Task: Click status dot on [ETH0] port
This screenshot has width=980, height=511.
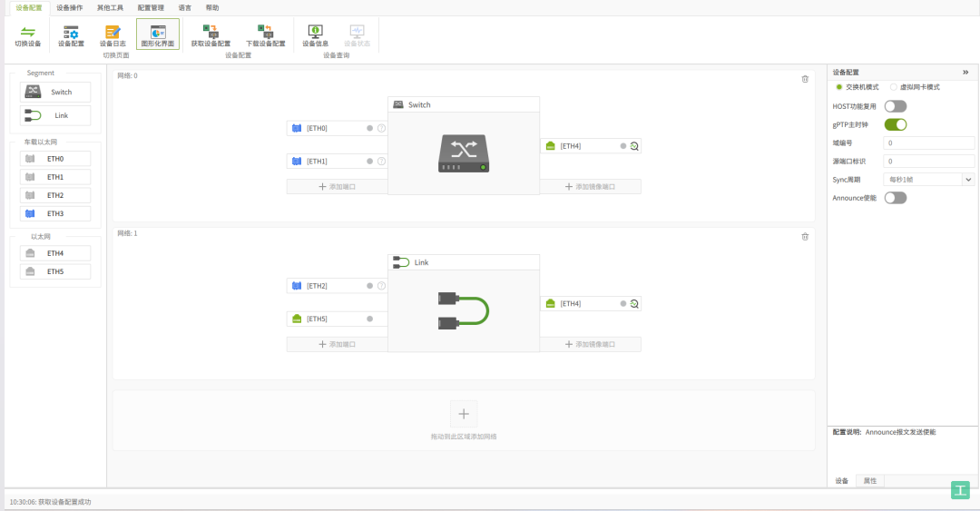Action: click(x=369, y=128)
